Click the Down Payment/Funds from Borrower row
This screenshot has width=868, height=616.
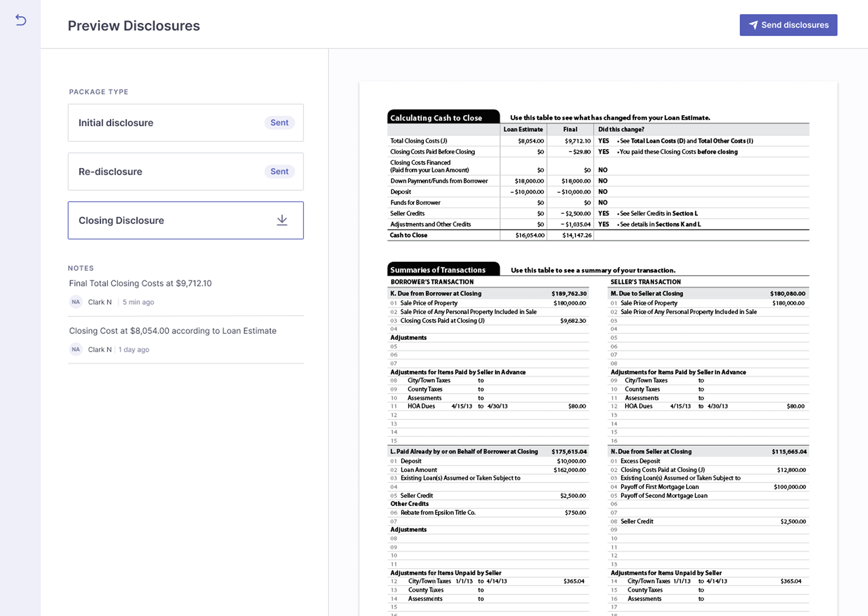click(x=598, y=181)
